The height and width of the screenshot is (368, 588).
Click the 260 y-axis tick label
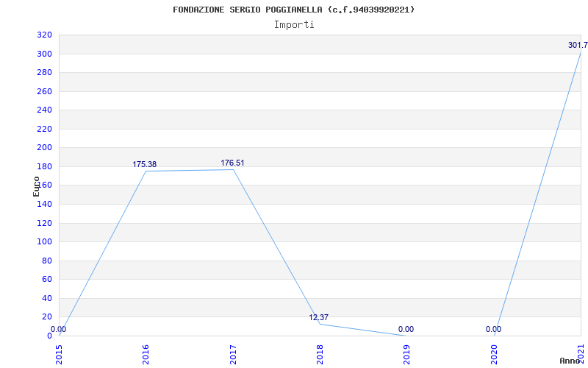[44, 91]
